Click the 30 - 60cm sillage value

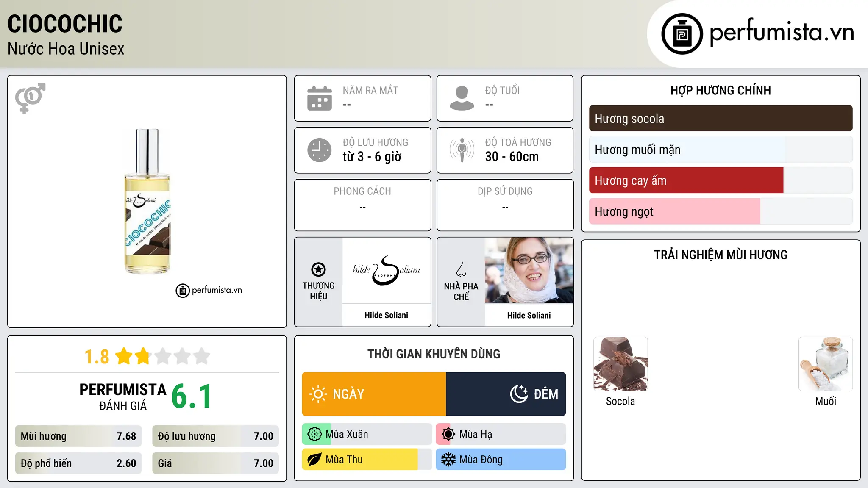tap(512, 157)
